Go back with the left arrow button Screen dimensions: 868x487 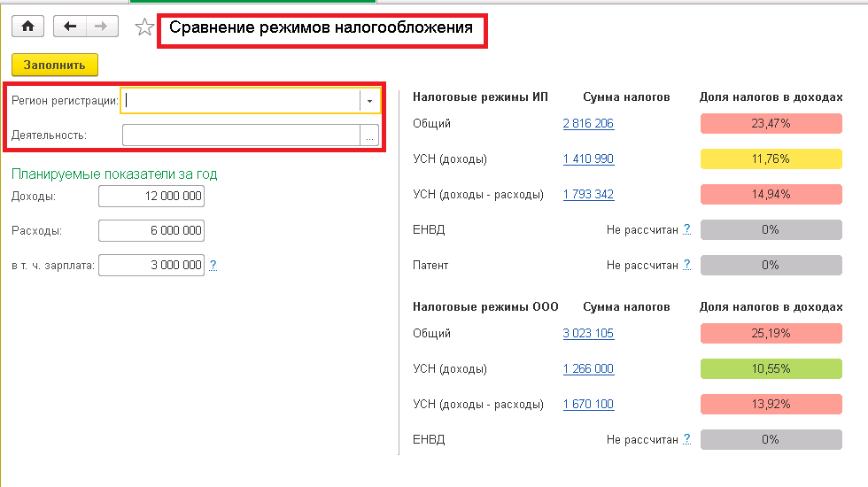tap(70, 27)
